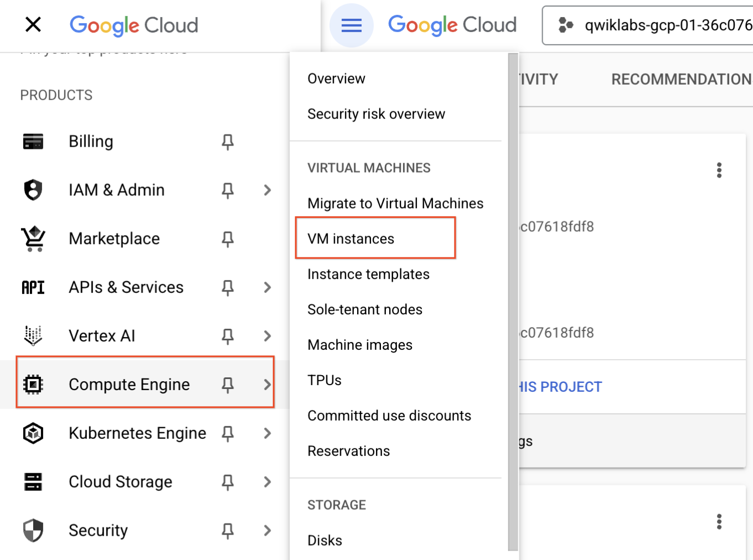Click the Google Cloud logo in the sidebar
The image size is (753, 560).
click(134, 25)
